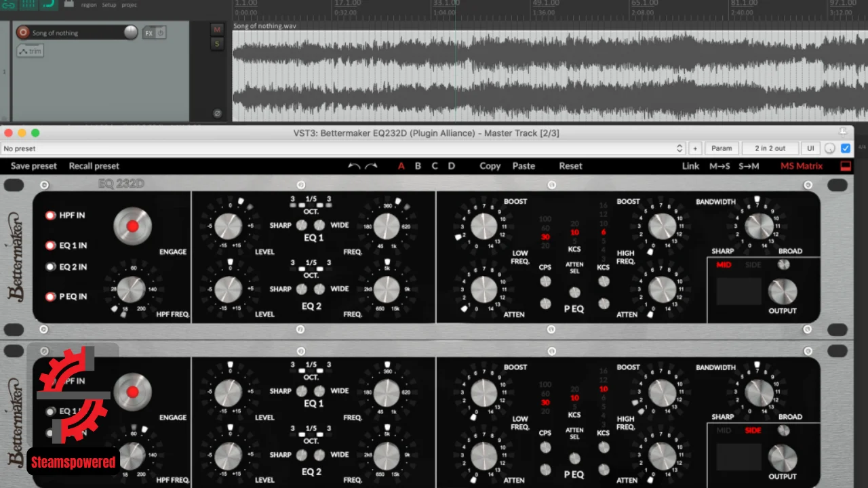Toggle MS Matrix mode

(x=802, y=166)
